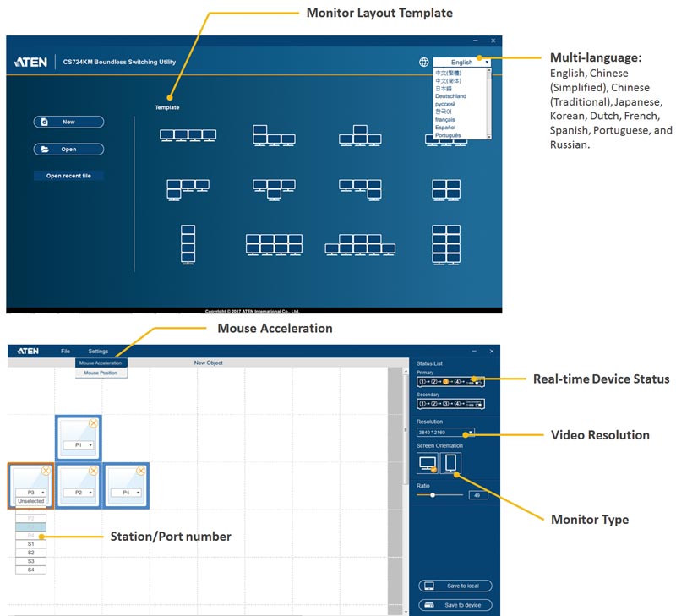Select S2 in the port list
This screenshot has height=616, width=676.
(x=31, y=553)
